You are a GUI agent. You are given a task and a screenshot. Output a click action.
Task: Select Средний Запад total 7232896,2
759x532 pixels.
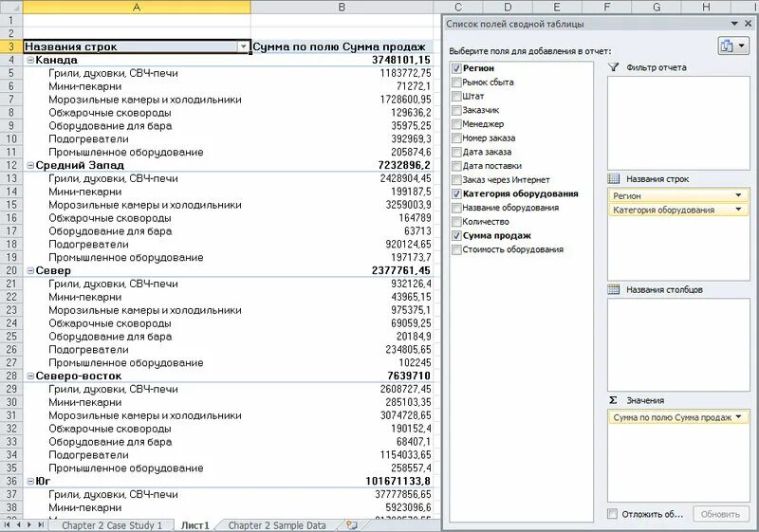pos(342,165)
